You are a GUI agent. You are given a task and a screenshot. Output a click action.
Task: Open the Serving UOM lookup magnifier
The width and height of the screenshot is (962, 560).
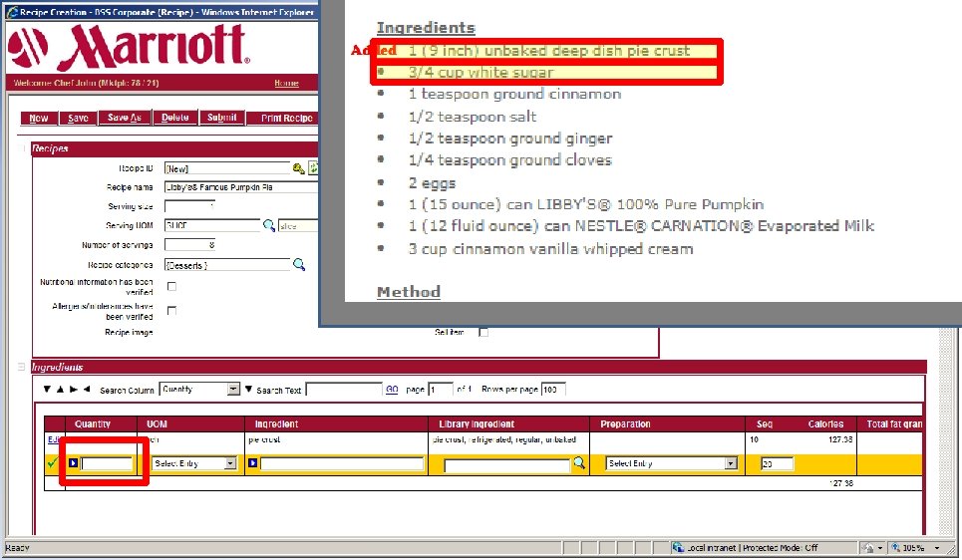coord(269,225)
